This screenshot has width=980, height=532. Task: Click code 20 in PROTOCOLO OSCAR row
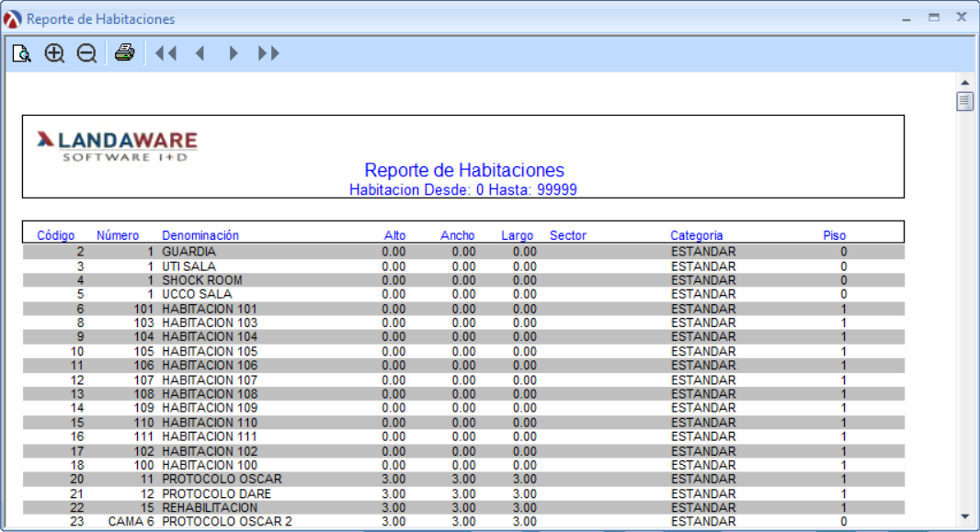click(x=77, y=479)
